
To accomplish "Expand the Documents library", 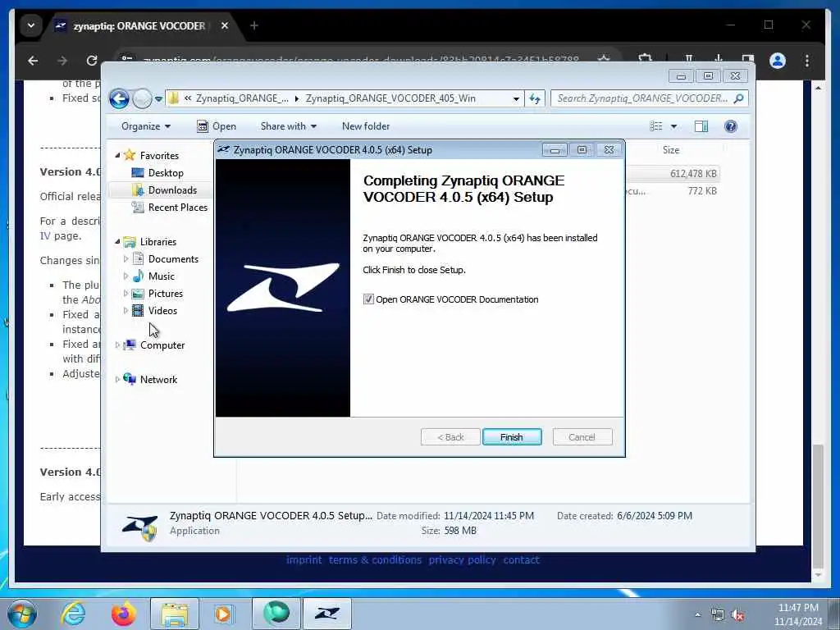I will (126, 258).
